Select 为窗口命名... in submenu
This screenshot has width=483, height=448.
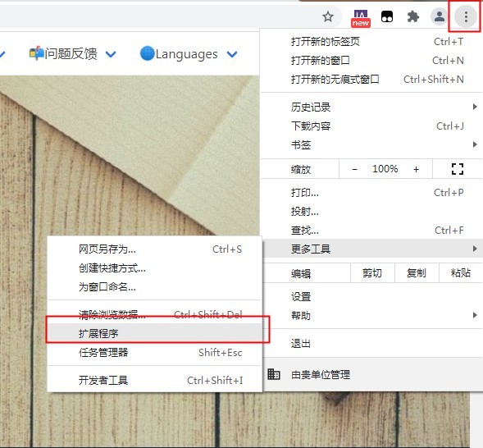click(x=155, y=287)
